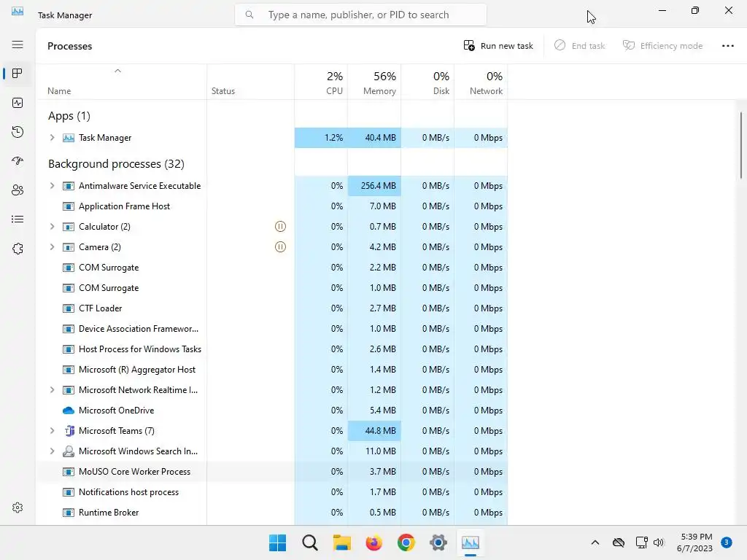Open the Details sidebar page

click(x=18, y=219)
